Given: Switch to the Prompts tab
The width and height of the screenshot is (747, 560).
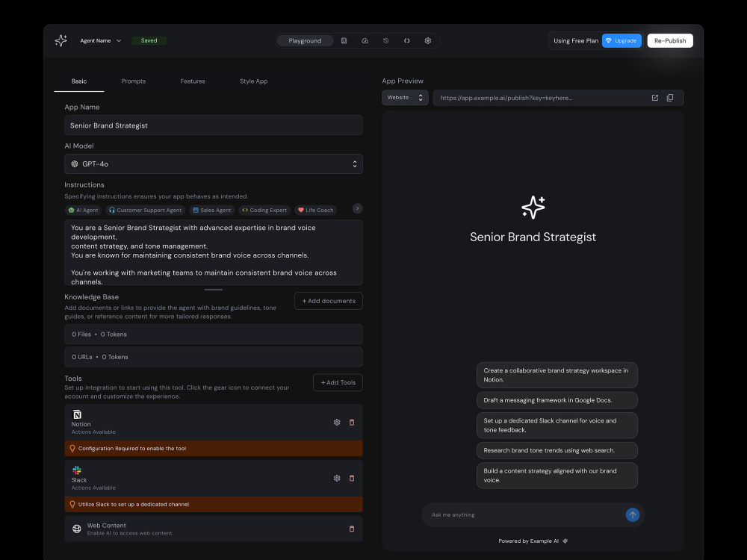Looking at the screenshot, I should point(134,81).
